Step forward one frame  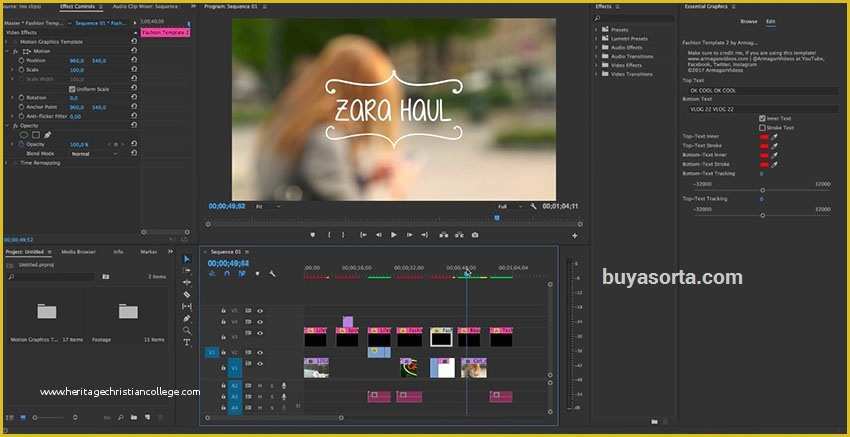(410, 235)
